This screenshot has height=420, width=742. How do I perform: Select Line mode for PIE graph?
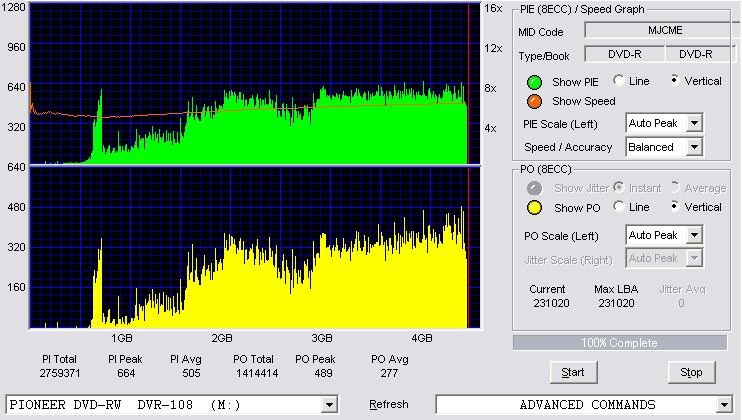pos(618,80)
